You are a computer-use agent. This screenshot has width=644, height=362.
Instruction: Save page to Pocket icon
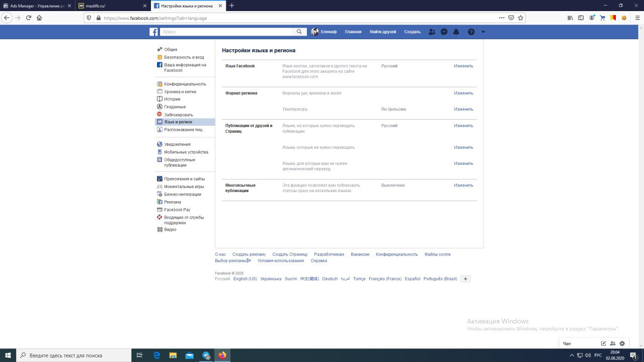tap(511, 18)
